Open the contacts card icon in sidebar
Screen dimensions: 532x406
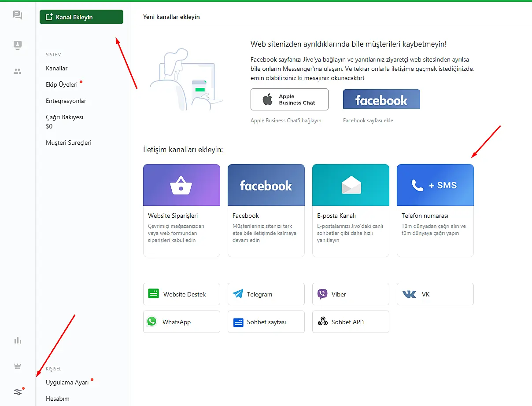[x=18, y=45]
